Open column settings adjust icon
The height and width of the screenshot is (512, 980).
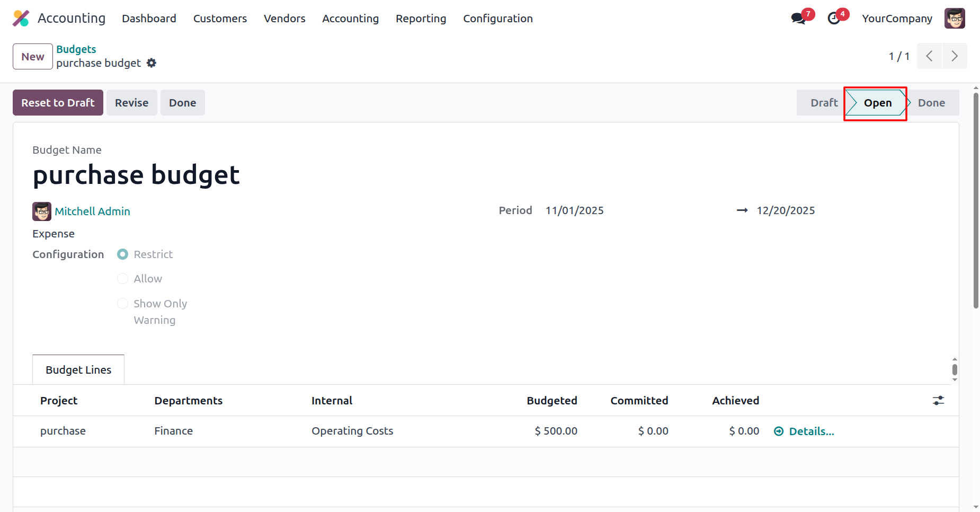click(938, 401)
